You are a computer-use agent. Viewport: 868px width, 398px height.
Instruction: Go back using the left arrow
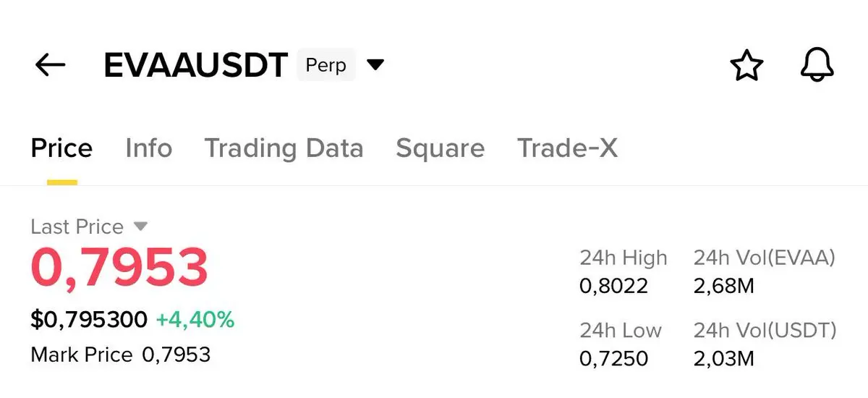51,65
